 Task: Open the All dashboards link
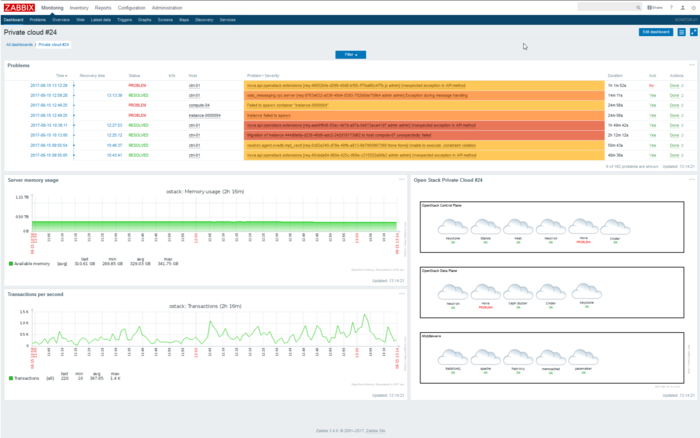coord(19,45)
